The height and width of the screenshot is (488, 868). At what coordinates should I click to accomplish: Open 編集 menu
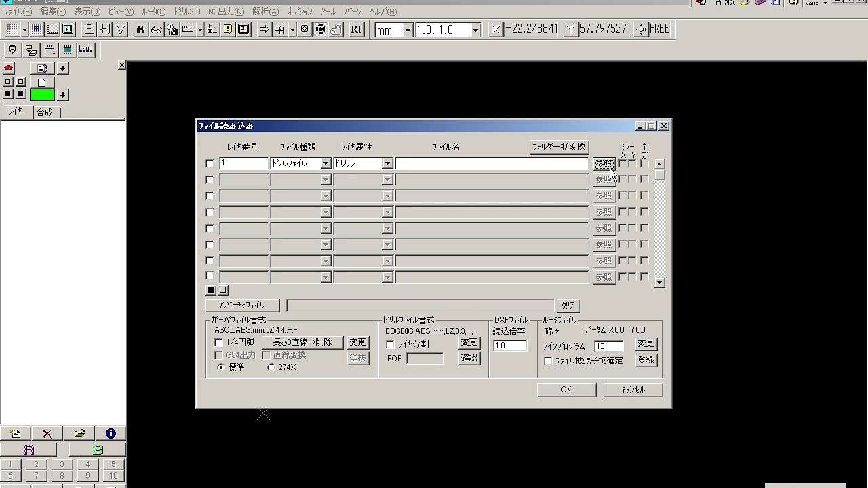click(x=53, y=12)
